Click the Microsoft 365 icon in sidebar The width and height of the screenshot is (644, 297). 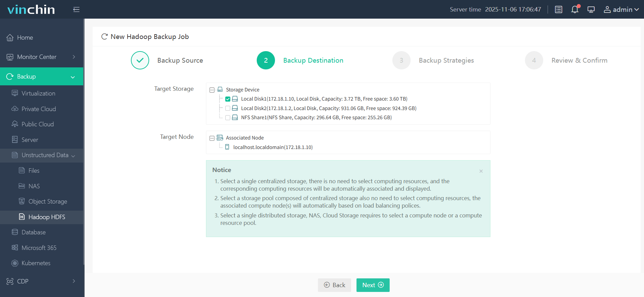15,248
